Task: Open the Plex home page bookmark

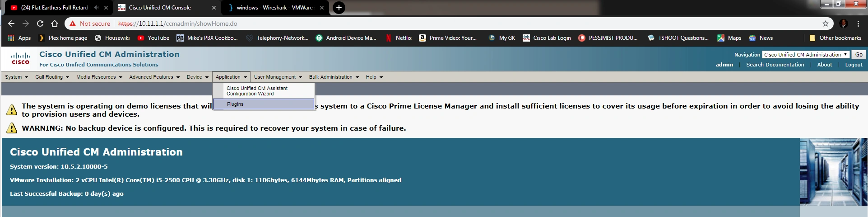Action: click(63, 38)
